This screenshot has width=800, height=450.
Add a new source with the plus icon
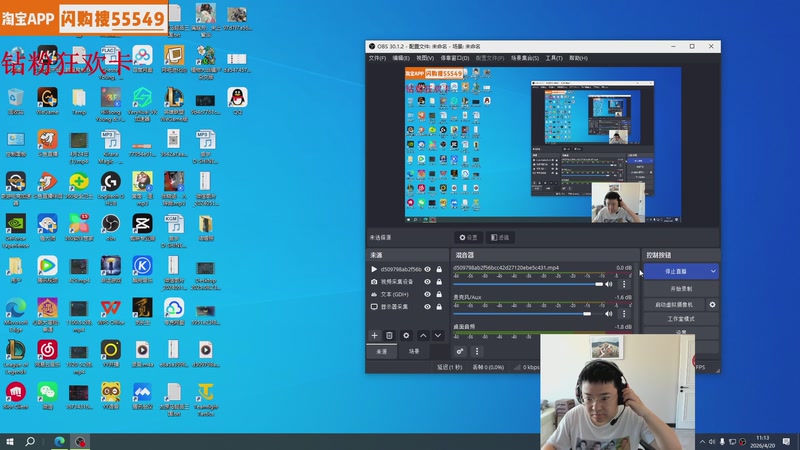pyautogui.click(x=374, y=335)
